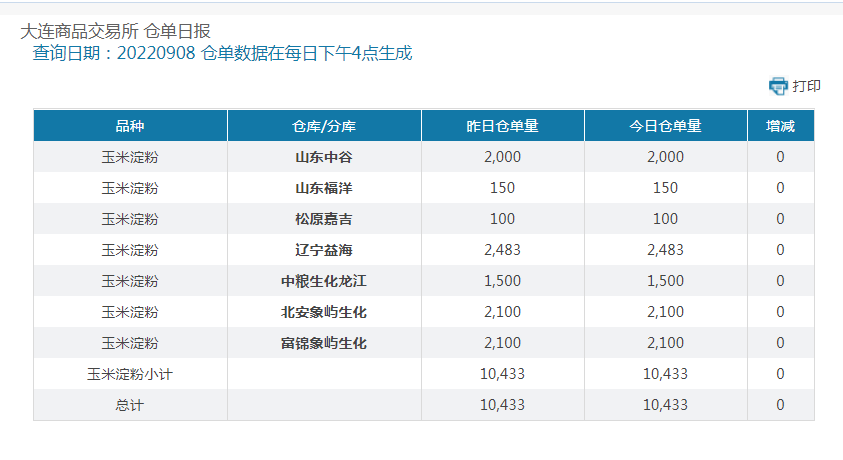Click 玉米淀粉 in the 辽宁益海 row
843x460 pixels.
pos(130,250)
